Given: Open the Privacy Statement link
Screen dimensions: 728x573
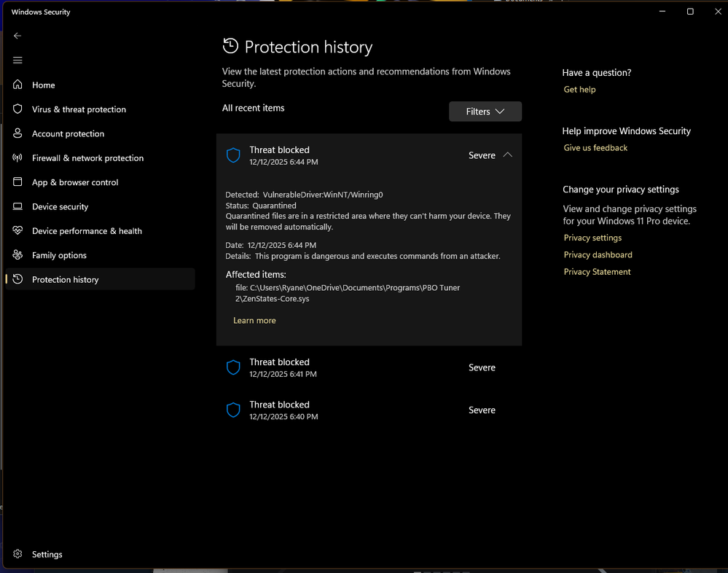Looking at the screenshot, I should (597, 272).
